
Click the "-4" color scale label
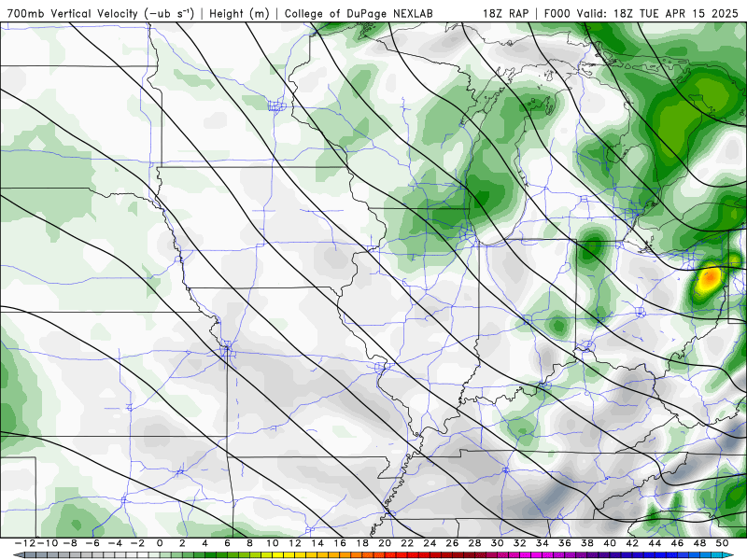(115, 543)
